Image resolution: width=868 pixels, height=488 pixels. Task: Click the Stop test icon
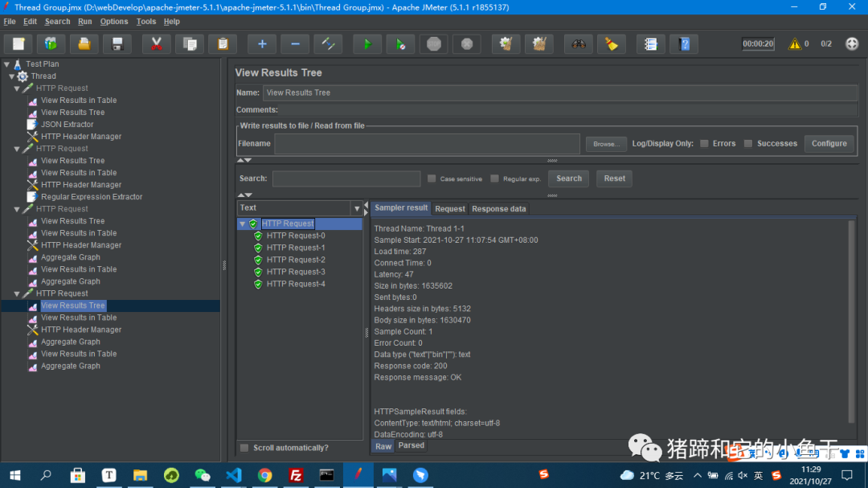click(434, 43)
